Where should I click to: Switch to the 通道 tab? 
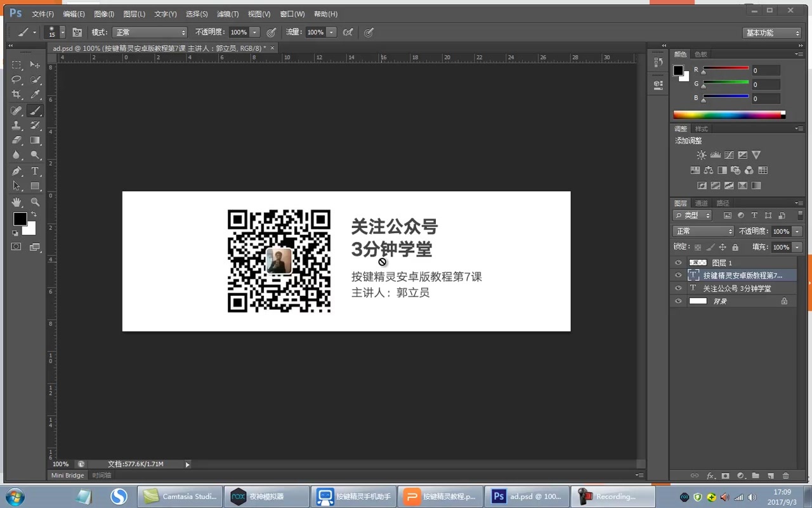(701, 203)
